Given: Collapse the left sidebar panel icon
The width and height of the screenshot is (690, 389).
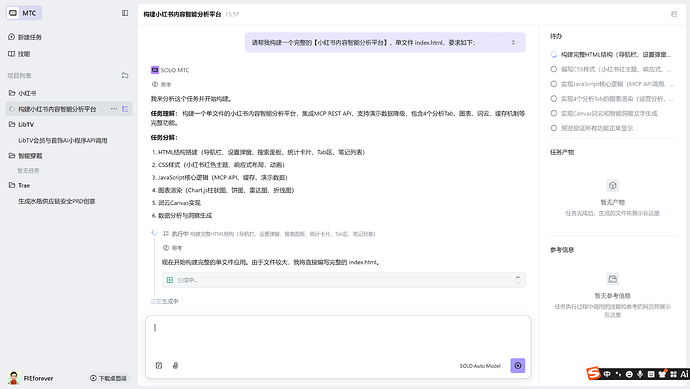Looking at the screenshot, I should click(125, 13).
